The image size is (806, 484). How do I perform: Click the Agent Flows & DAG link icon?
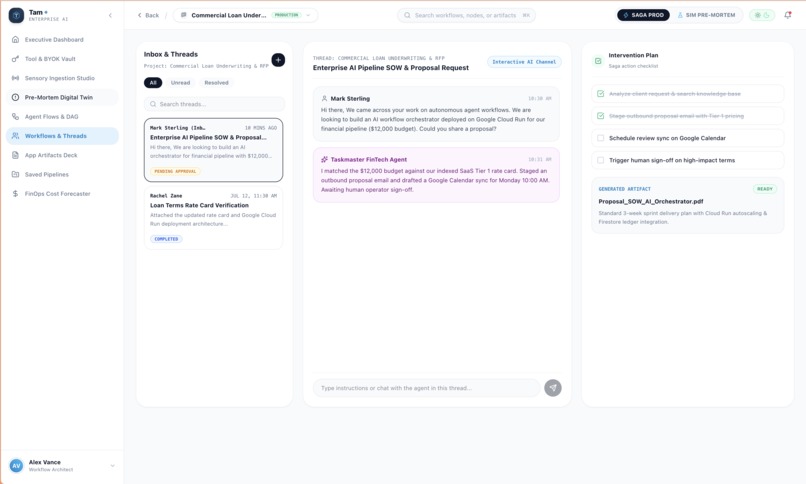pos(15,117)
